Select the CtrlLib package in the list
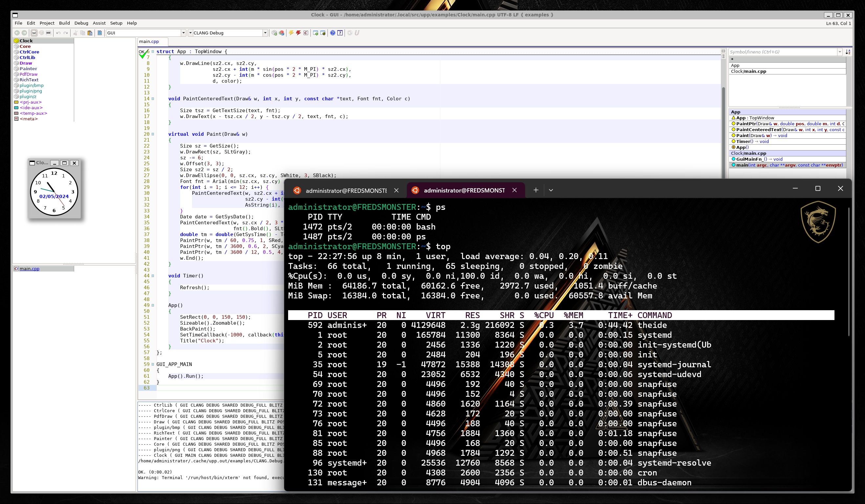This screenshot has height=504, width=865. [27, 58]
